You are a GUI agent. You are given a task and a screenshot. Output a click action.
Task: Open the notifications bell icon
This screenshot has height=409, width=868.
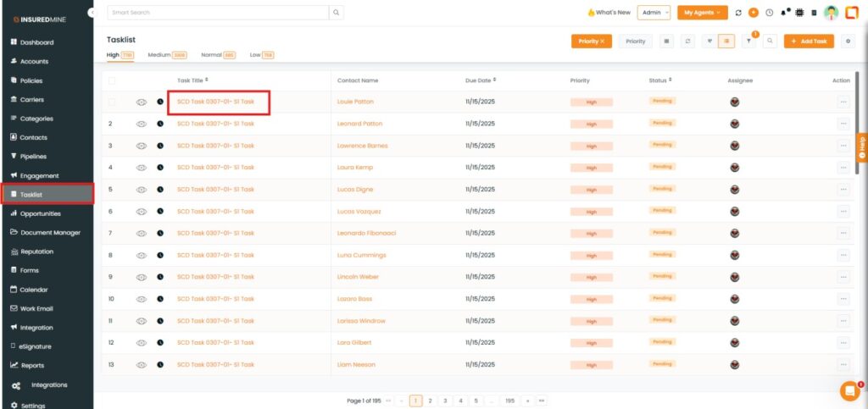point(784,13)
